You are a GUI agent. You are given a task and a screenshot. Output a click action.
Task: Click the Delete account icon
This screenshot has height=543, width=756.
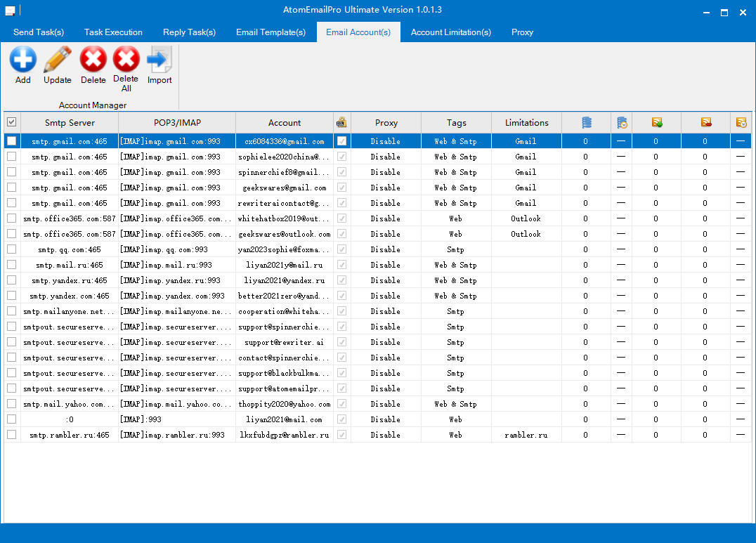tap(93, 60)
